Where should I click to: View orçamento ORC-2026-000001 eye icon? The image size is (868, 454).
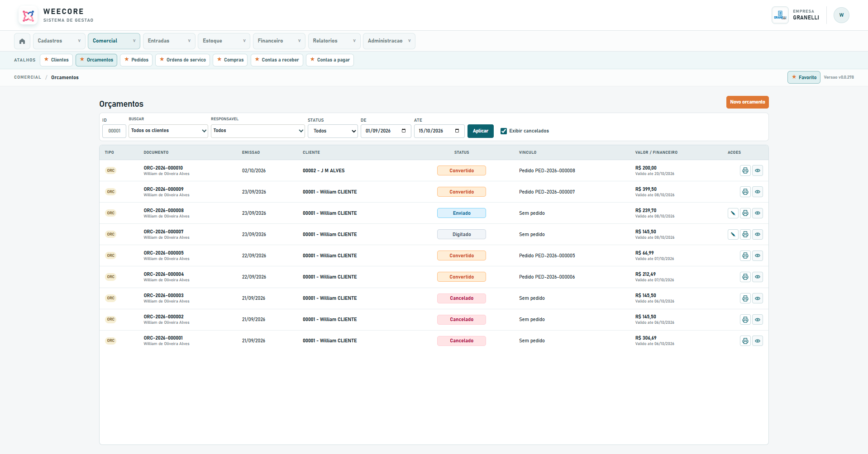click(757, 340)
